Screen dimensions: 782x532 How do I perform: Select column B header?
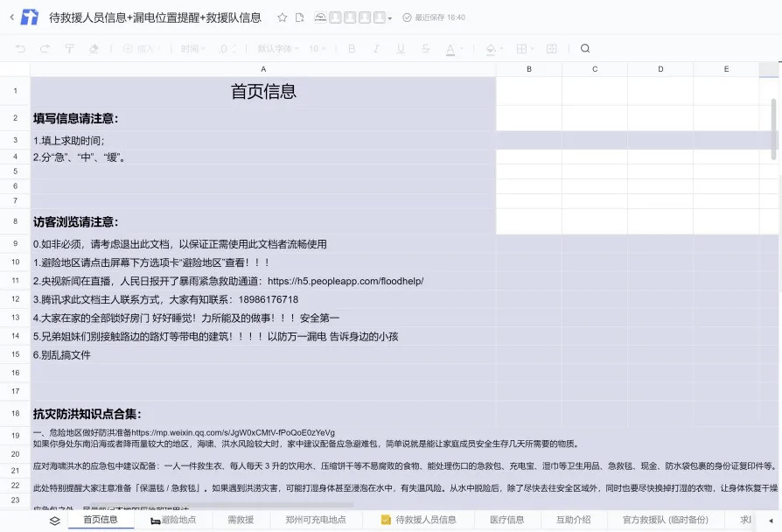(529, 69)
